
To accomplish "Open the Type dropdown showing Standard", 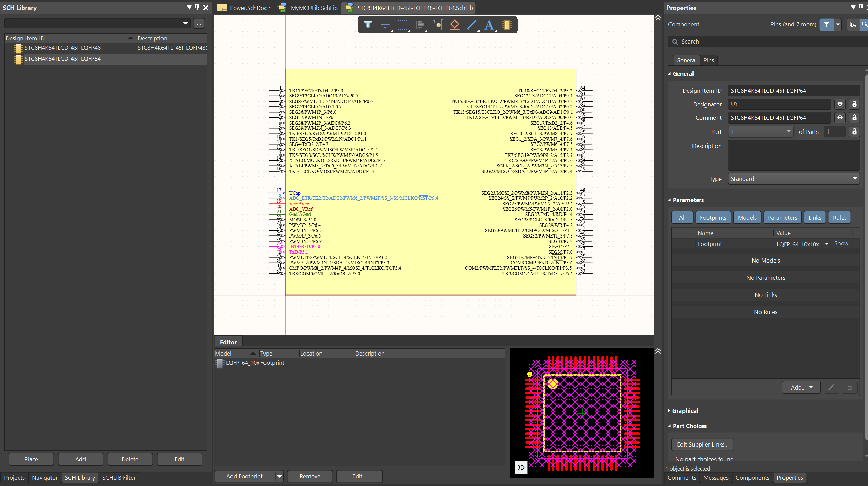I will pyautogui.click(x=855, y=178).
